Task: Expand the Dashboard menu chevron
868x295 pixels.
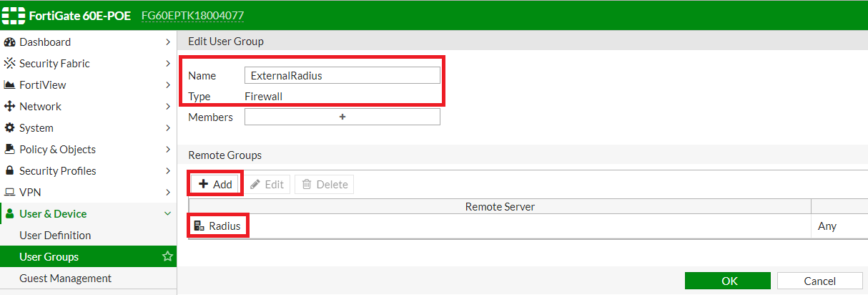Action: 167,42
